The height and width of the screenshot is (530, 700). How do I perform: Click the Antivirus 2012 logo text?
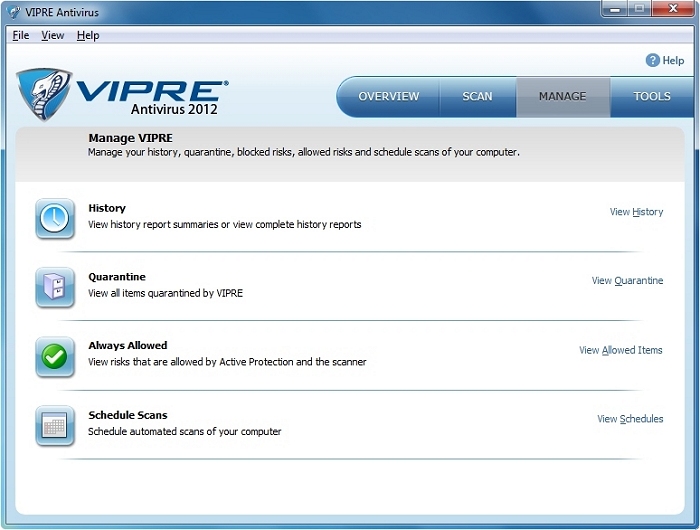click(174, 109)
